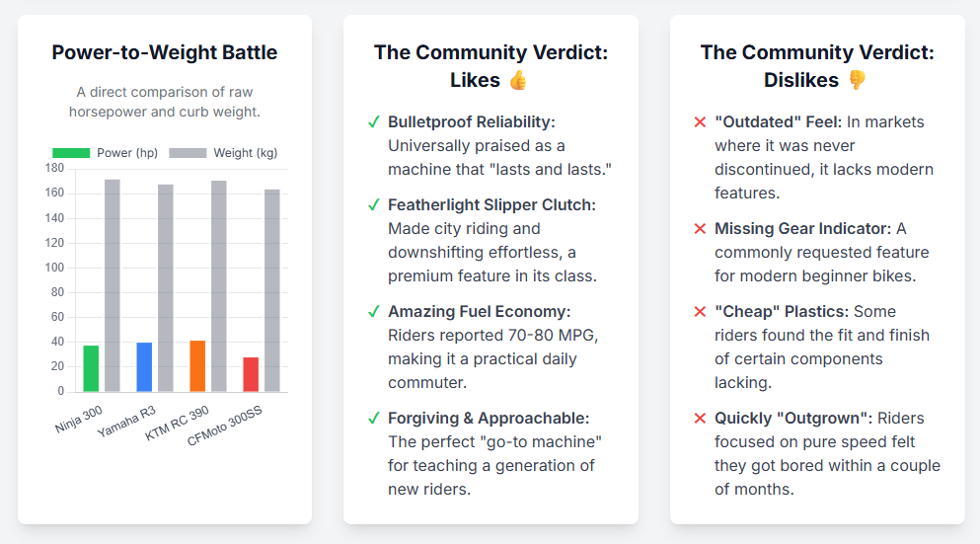Click green Power legend color box
Image resolution: width=980 pixels, height=544 pixels.
(x=71, y=153)
